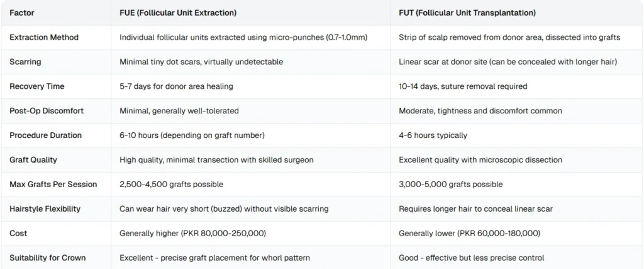The image size is (644, 269).
Task: Select the Extraction Method row label
Action: pos(44,37)
